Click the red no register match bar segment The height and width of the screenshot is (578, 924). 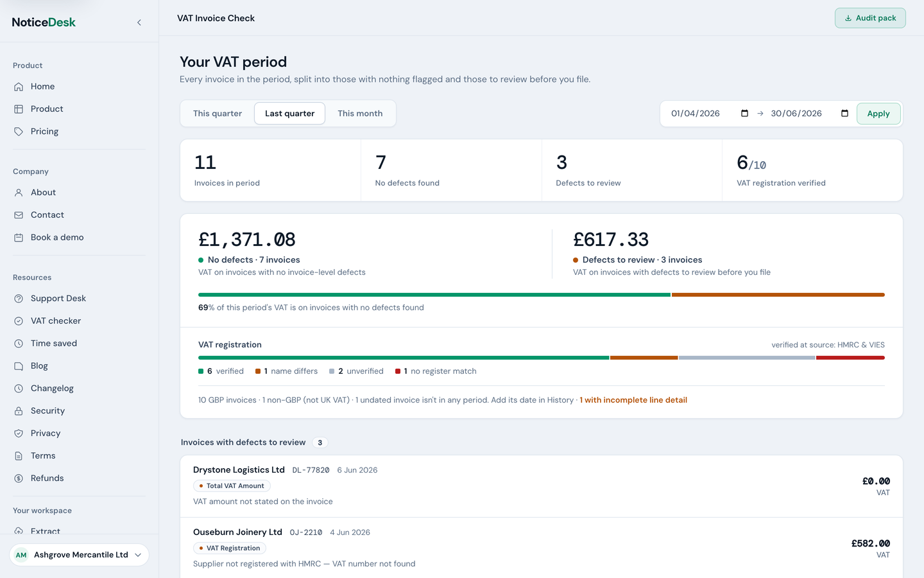850,358
